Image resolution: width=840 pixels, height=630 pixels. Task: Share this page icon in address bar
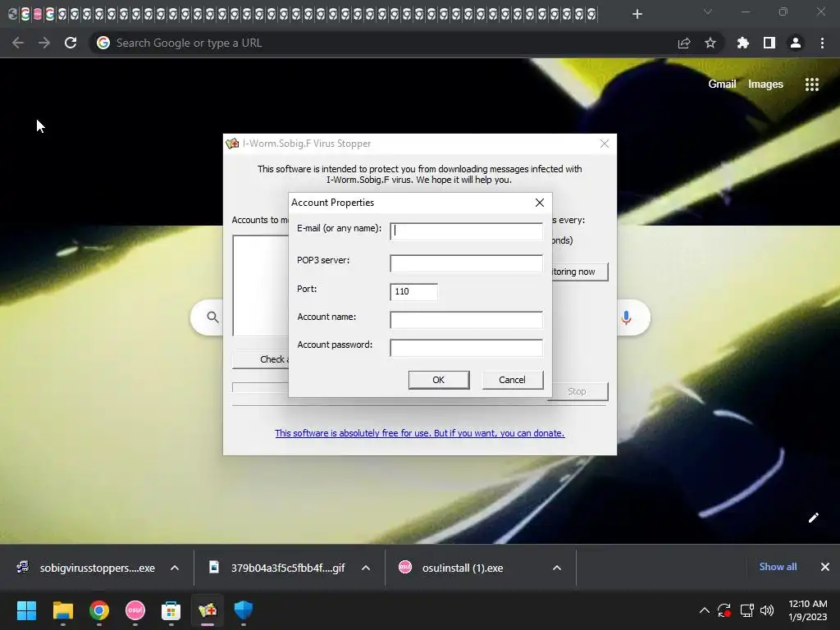coord(684,43)
